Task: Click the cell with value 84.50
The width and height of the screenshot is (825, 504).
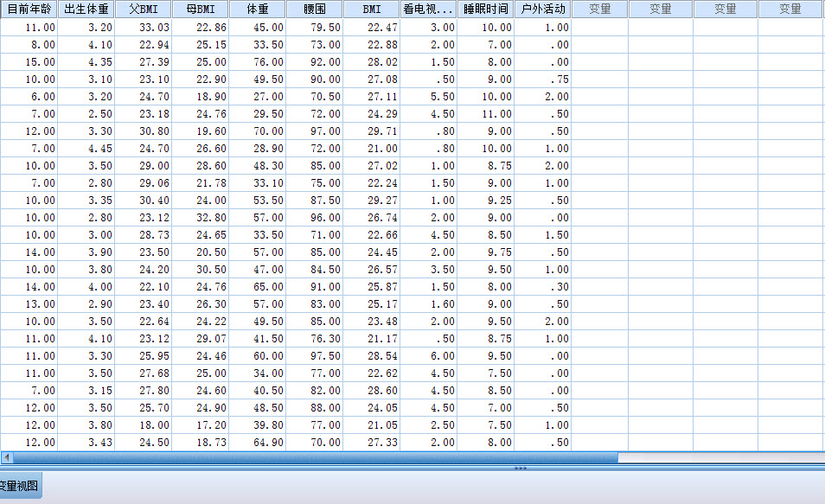Action: pyautogui.click(x=315, y=270)
